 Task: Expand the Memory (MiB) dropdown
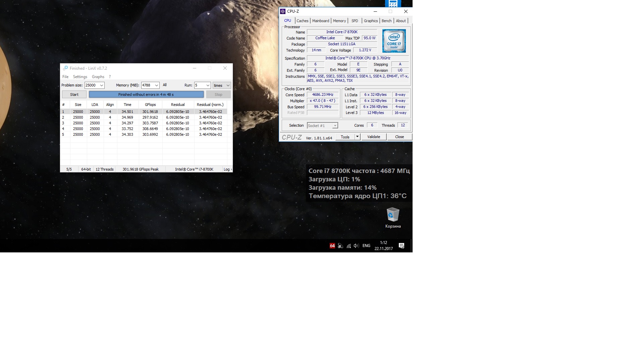[156, 85]
